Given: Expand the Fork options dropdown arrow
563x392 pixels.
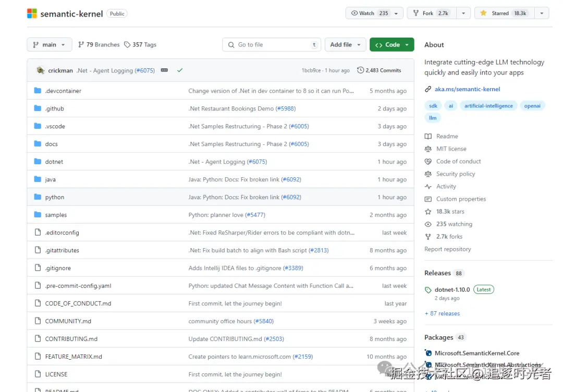Looking at the screenshot, I should coord(463,13).
